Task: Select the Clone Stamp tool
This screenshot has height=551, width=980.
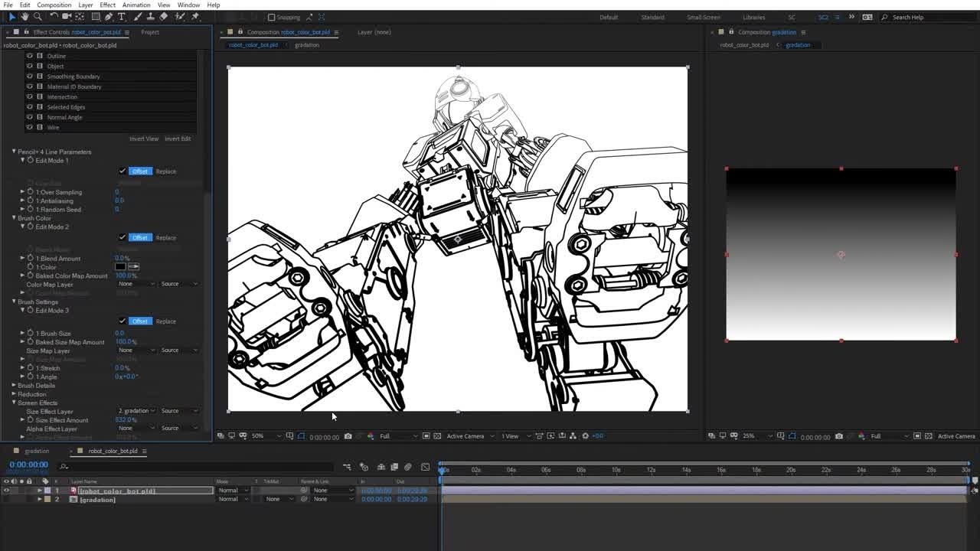Action: pos(150,17)
